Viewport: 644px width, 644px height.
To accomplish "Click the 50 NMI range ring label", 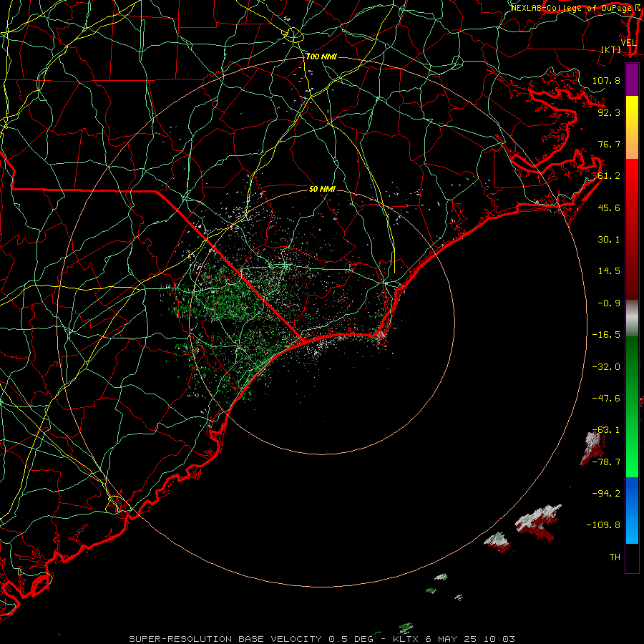I will (x=322, y=190).
